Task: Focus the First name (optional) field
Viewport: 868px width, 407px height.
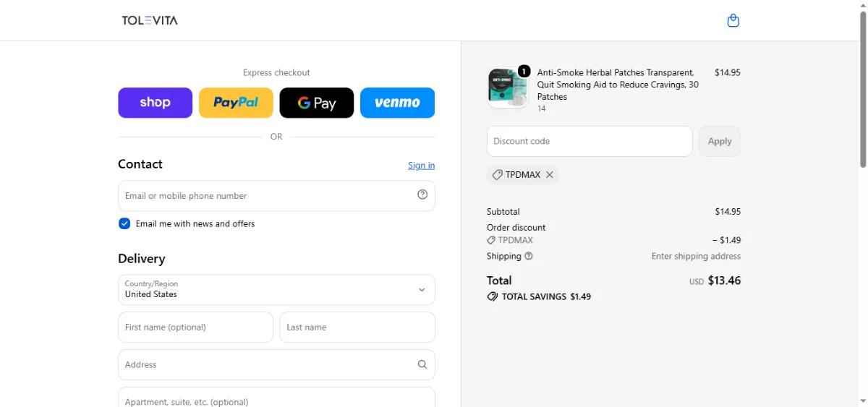Action: pyautogui.click(x=195, y=327)
